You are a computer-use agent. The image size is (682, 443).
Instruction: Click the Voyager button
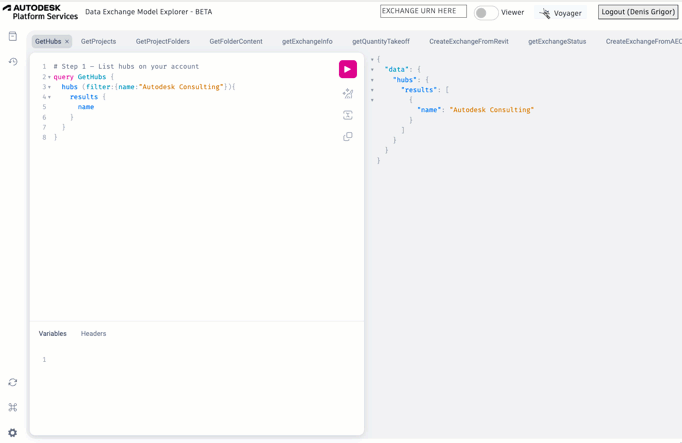(x=561, y=13)
